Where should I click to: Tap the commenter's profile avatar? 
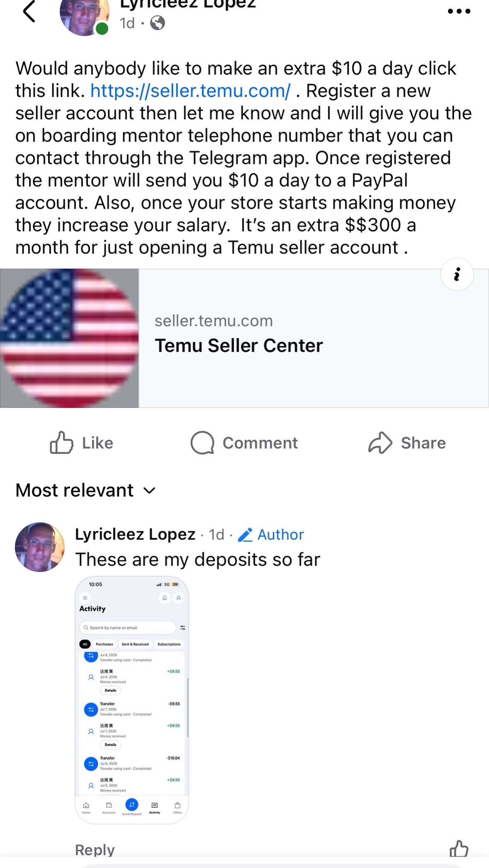(40, 547)
